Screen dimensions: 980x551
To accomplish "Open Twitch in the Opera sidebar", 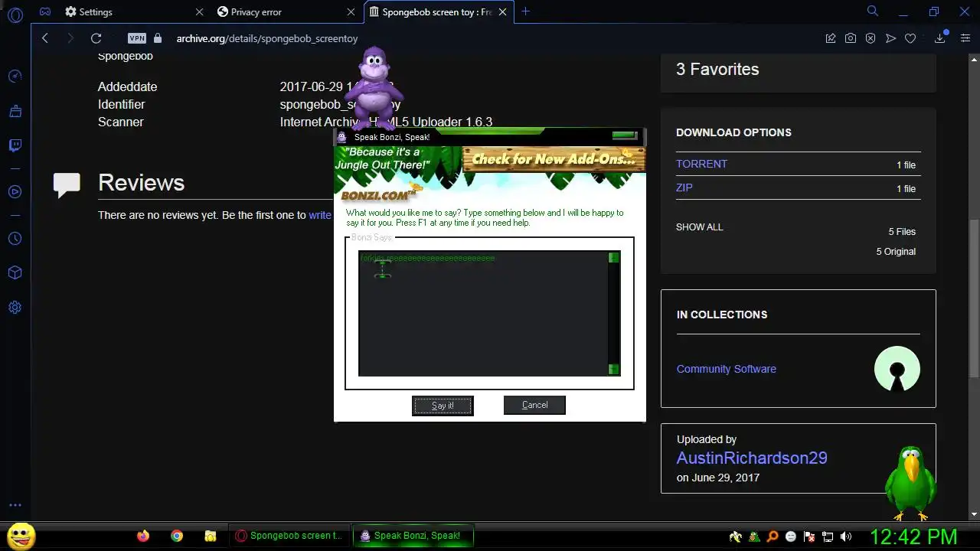I will (15, 145).
